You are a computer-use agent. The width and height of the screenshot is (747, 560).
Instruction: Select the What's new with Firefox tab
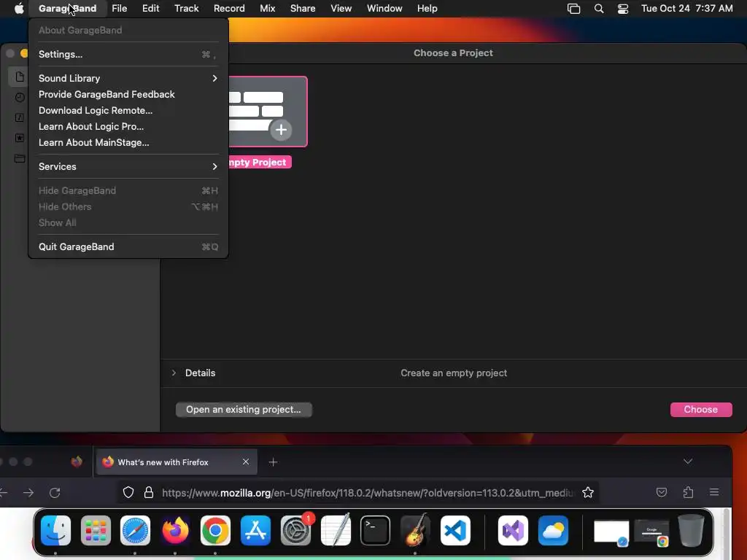coord(177,462)
